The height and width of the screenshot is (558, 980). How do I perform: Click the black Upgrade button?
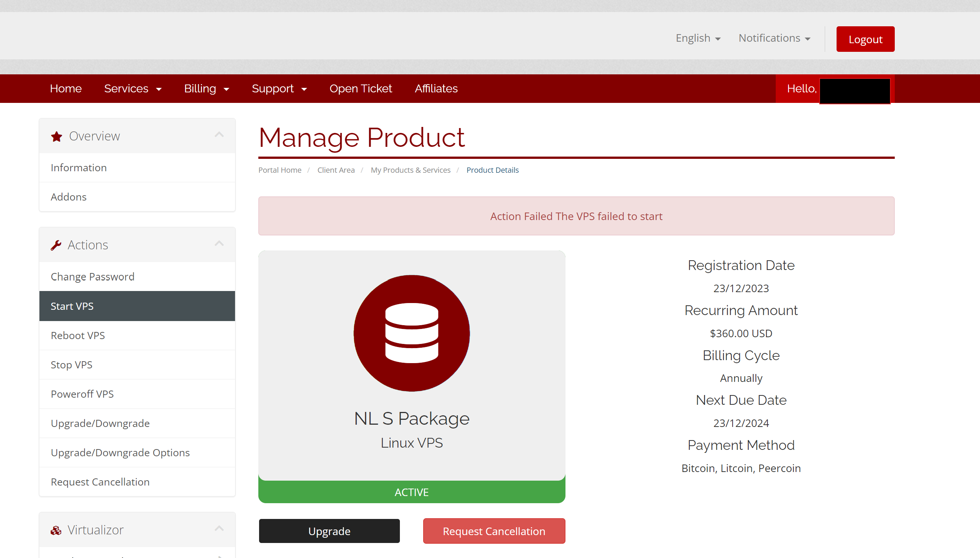pyautogui.click(x=329, y=531)
